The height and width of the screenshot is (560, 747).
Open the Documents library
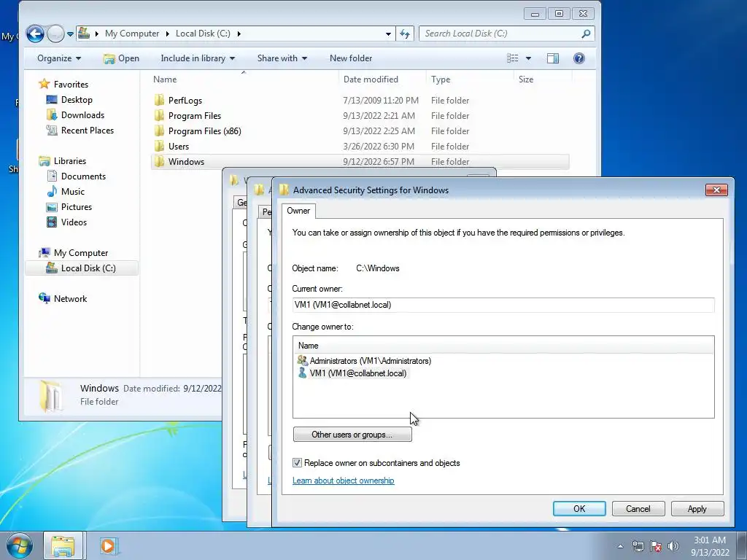click(x=83, y=176)
